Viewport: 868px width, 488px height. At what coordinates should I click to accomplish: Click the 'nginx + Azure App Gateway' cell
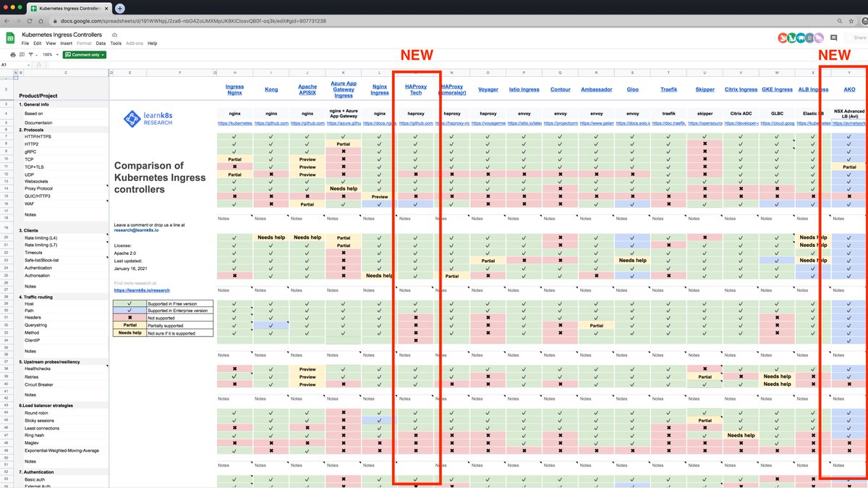pos(344,114)
